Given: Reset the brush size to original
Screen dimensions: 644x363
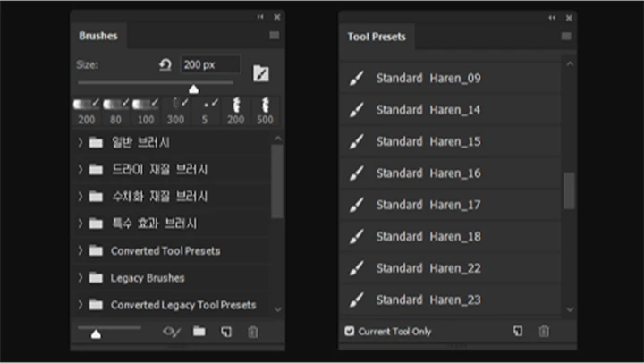Looking at the screenshot, I should (x=165, y=65).
